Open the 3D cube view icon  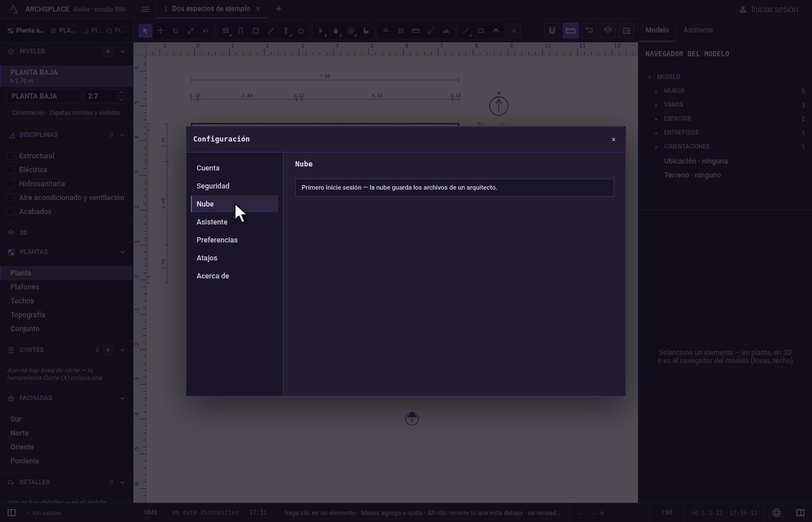608,31
